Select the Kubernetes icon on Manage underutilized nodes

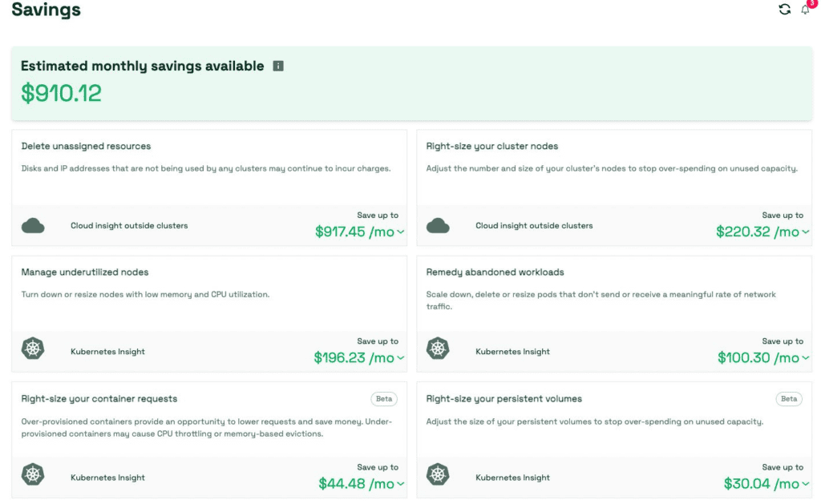coord(33,349)
